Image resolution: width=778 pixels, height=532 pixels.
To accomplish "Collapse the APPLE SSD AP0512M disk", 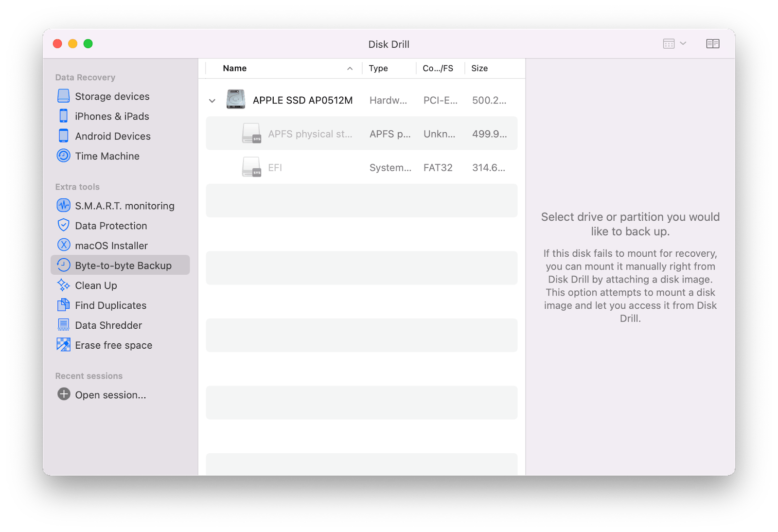I will coord(212,100).
